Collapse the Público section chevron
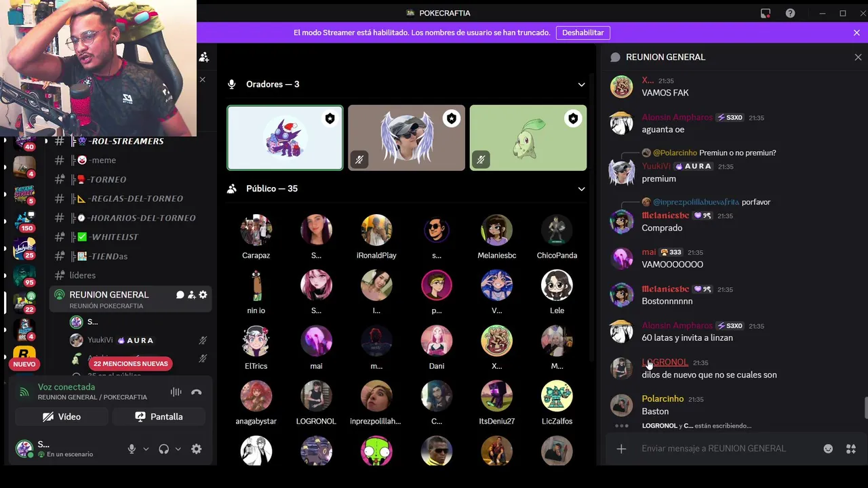Image resolution: width=868 pixels, height=488 pixels. [x=581, y=188]
